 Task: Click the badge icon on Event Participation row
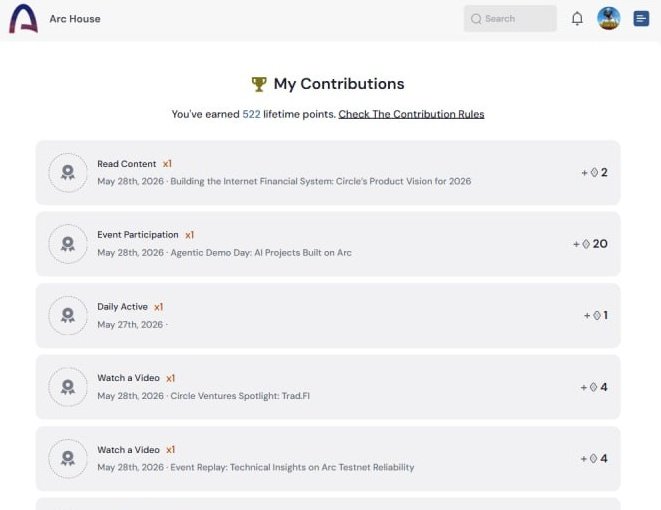[x=68, y=244]
